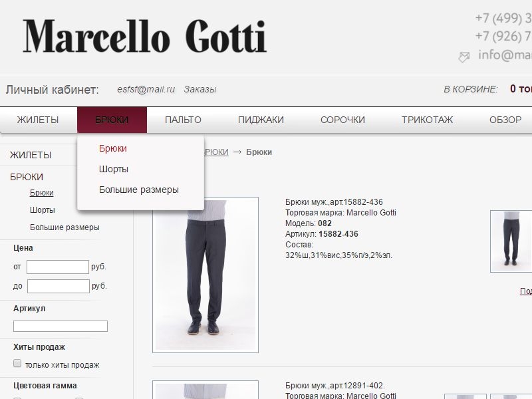Click the envelope email icon in header

(464, 57)
